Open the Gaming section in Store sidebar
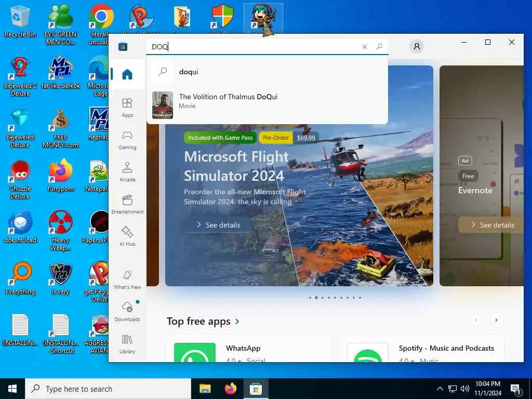Image resolution: width=532 pixels, height=399 pixels. pos(127,140)
